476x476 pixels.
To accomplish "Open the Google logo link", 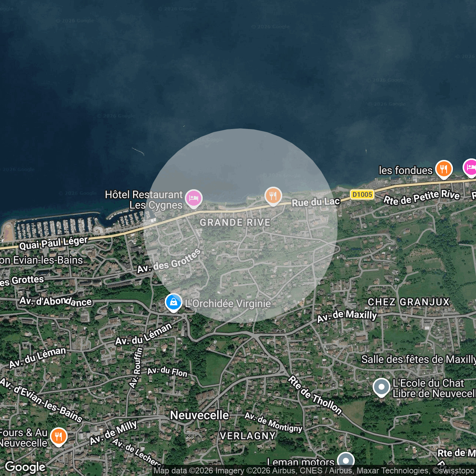I will coord(25,467).
